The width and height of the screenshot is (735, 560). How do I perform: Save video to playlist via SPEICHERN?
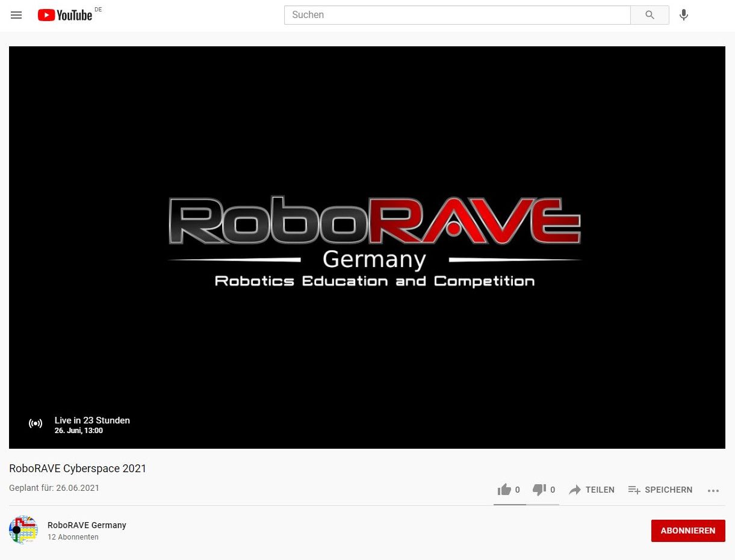(660, 490)
